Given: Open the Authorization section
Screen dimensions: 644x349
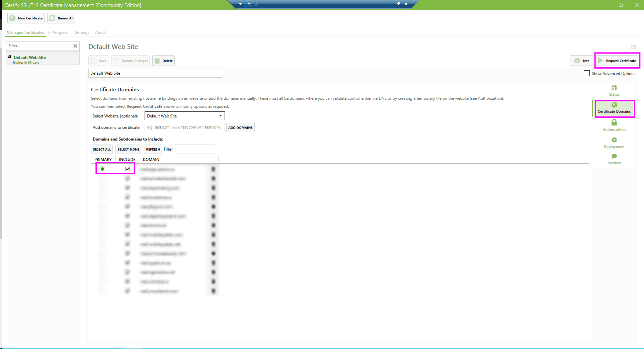Looking at the screenshot, I should coord(614,125).
